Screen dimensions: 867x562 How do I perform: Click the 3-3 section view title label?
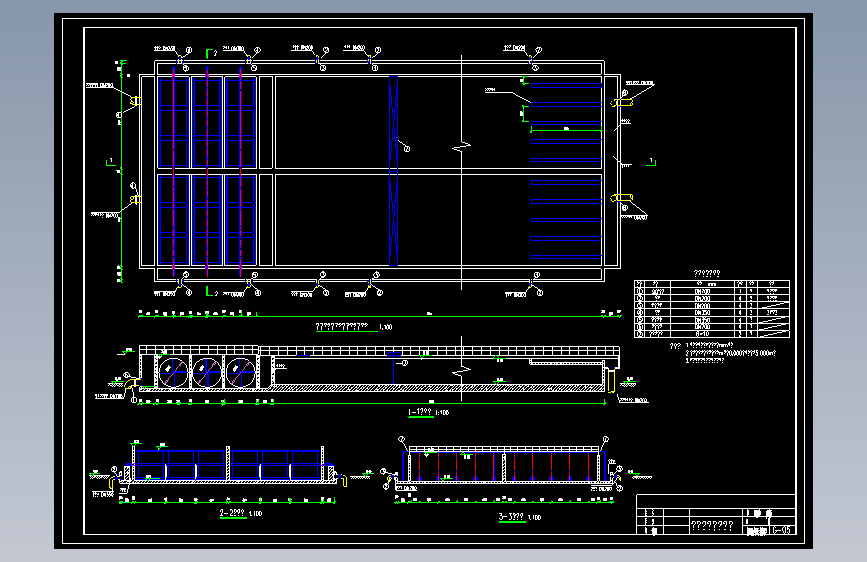click(x=511, y=517)
